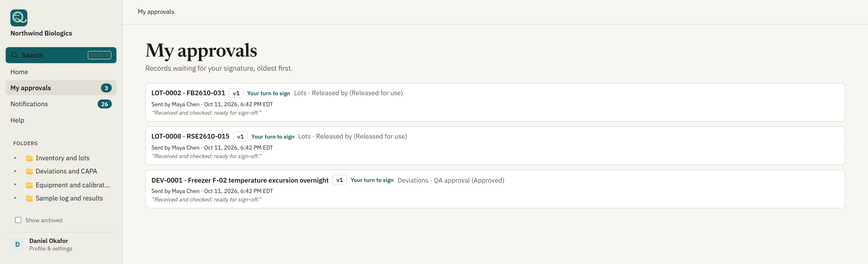Click the Ctrl K shortcut hint

click(x=99, y=55)
